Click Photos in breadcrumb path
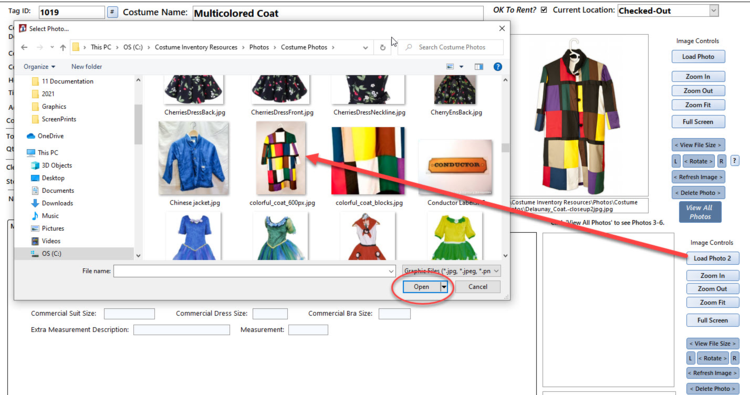 (x=259, y=47)
